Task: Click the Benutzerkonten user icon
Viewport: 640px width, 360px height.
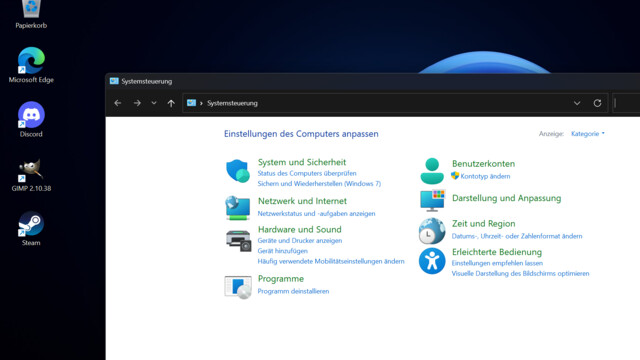Action: 432,171
